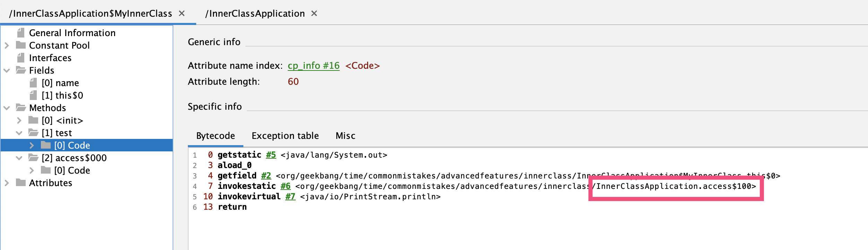Click the Constant Pool folder icon
The height and width of the screenshot is (250, 868).
tap(21, 45)
